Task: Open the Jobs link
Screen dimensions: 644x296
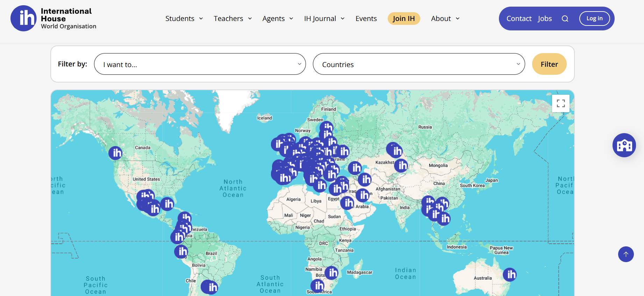Action: pyautogui.click(x=545, y=19)
